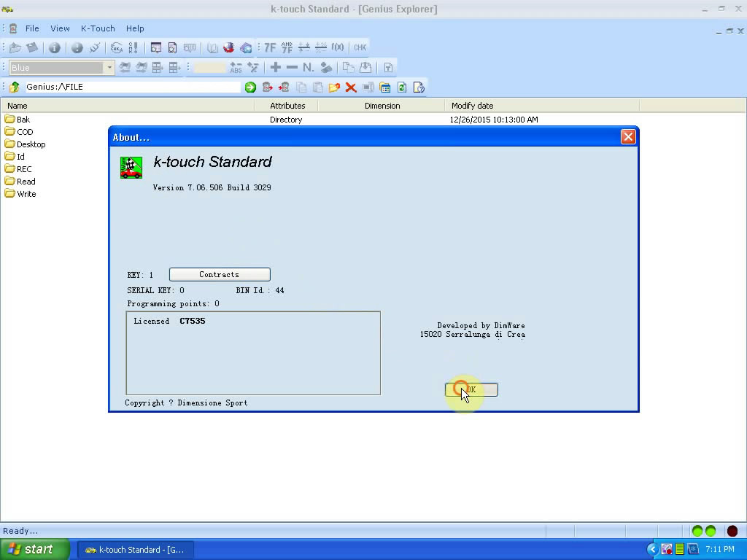Click the new folder icon in the explorer toolbar
Screen dimensions: 747x560
pyautogui.click(x=334, y=87)
